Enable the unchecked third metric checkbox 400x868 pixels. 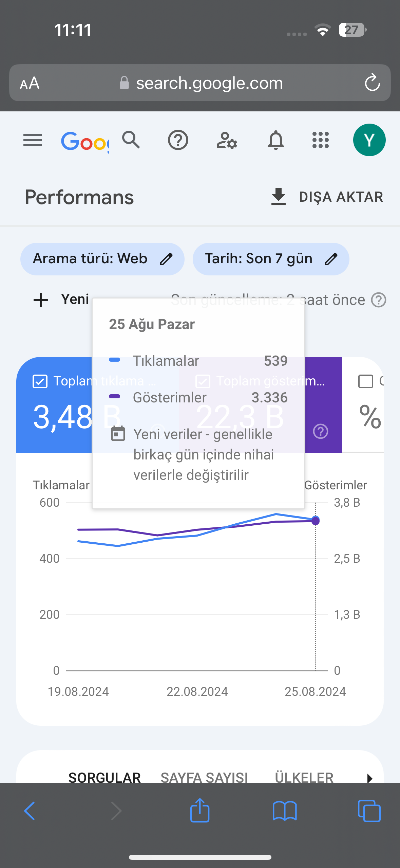coord(366,381)
